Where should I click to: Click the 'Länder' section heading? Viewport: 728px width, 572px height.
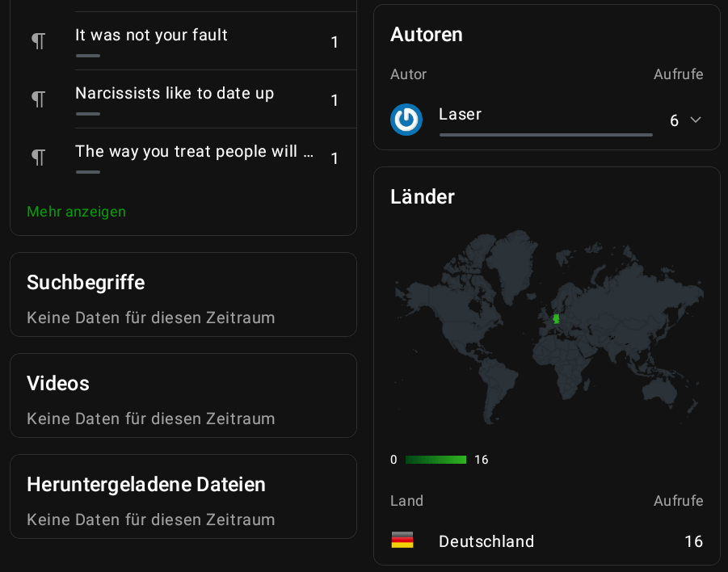point(423,196)
